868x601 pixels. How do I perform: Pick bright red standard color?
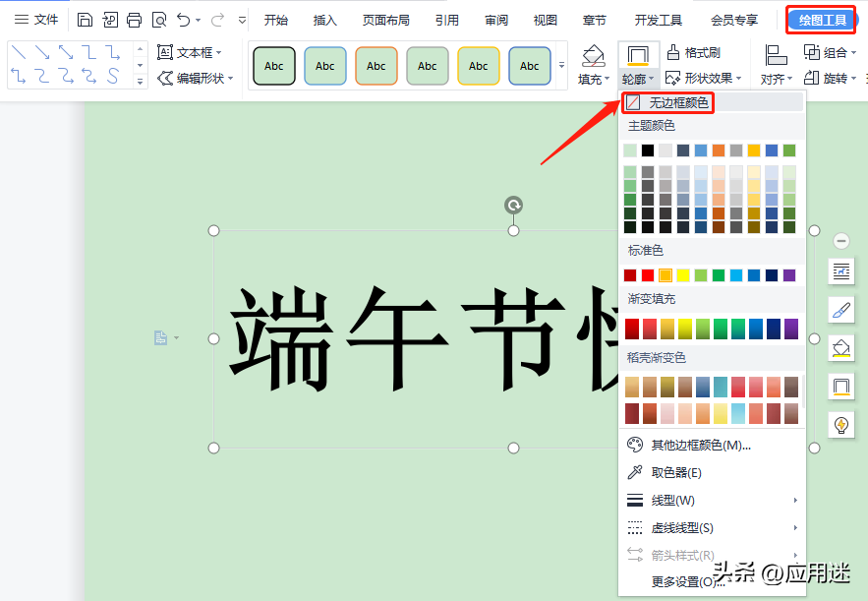pos(648,275)
